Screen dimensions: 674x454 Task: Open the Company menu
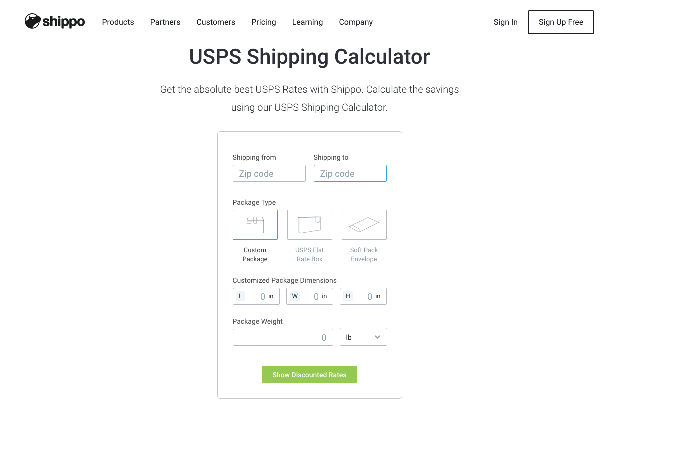(x=355, y=22)
